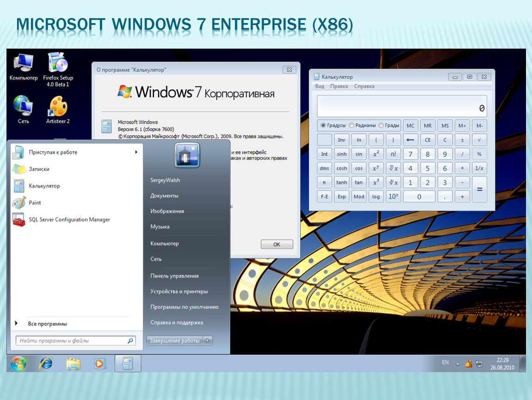
Task: Click the Mod key
Action: coord(359,196)
